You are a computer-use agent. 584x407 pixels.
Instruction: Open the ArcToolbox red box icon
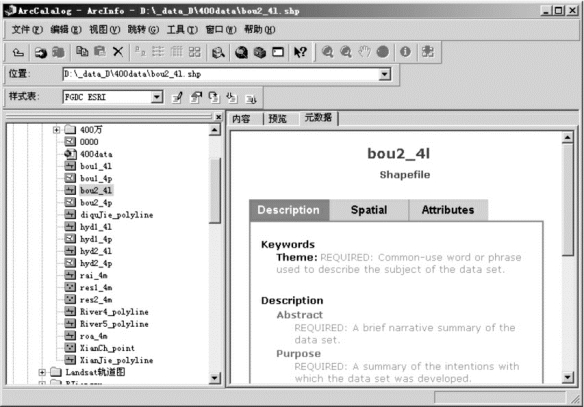coord(260,52)
